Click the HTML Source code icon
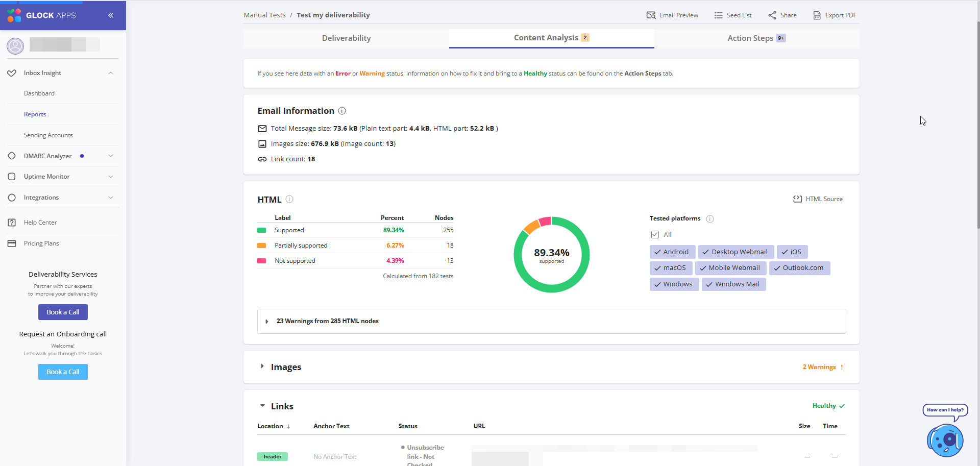The width and height of the screenshot is (980, 466). 797,199
